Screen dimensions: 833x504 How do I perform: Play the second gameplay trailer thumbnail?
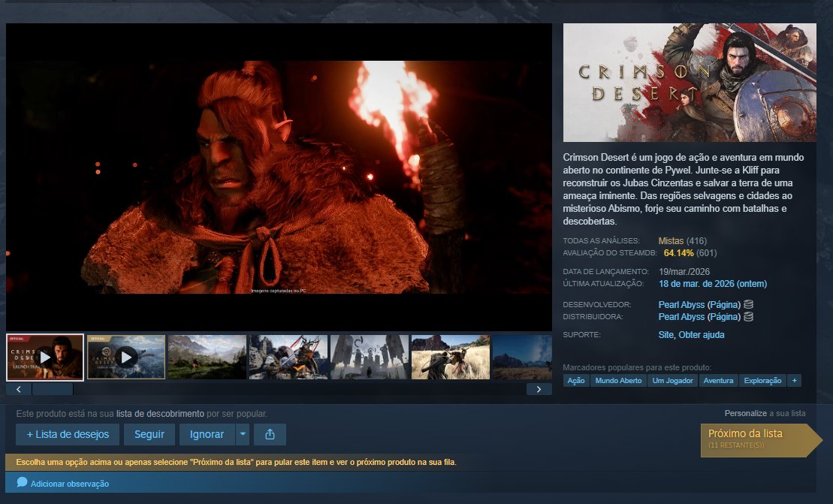click(126, 358)
